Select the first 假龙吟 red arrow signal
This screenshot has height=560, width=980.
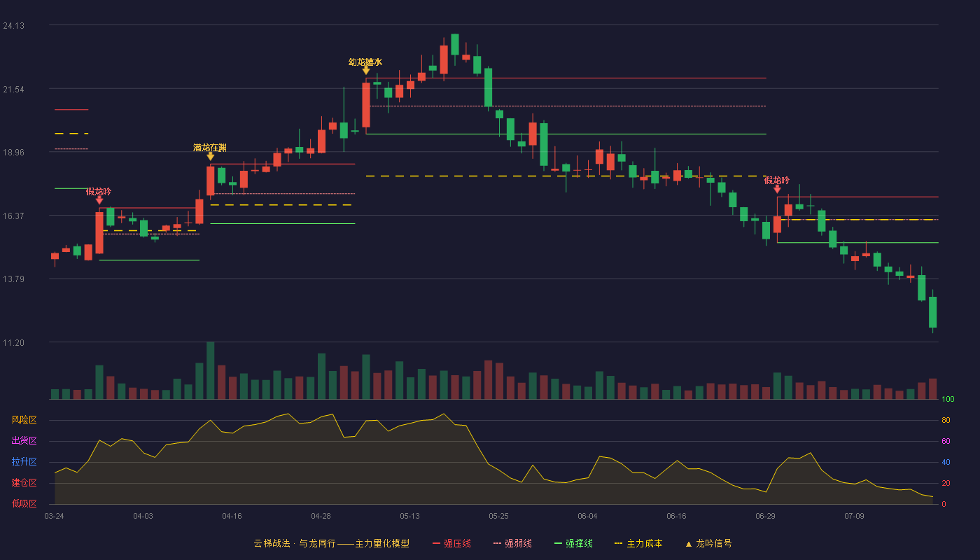tap(99, 200)
